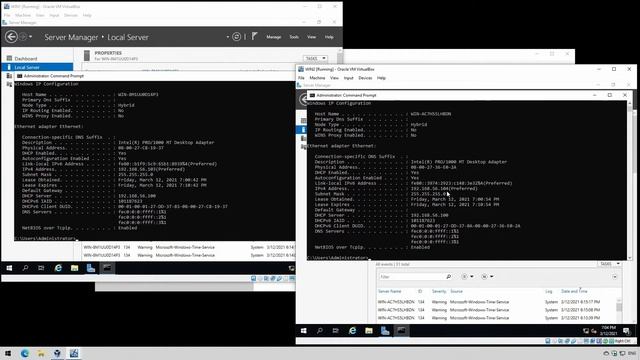Screen dimensions: 640x360
Task: Sort WIN2 events by the Log column
Action: [549, 291]
